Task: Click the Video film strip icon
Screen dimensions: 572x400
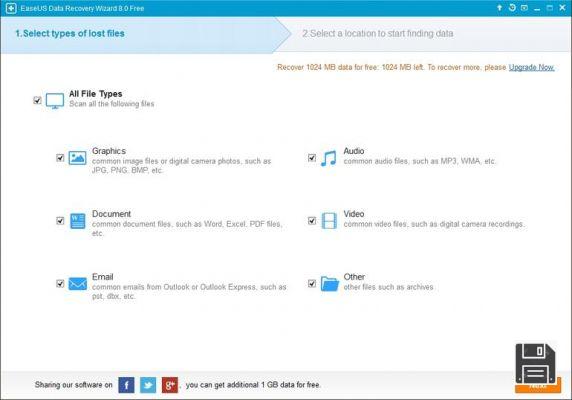Action: tap(329, 221)
